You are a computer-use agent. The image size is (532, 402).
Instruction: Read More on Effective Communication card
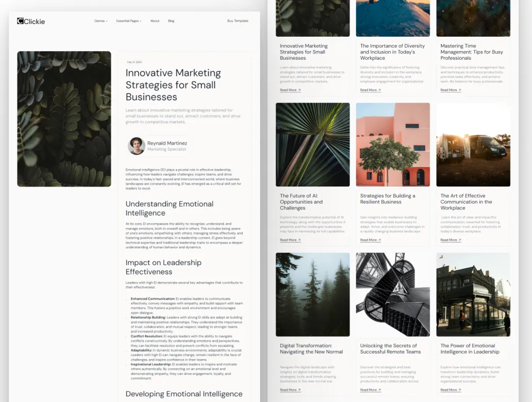pyautogui.click(x=451, y=240)
